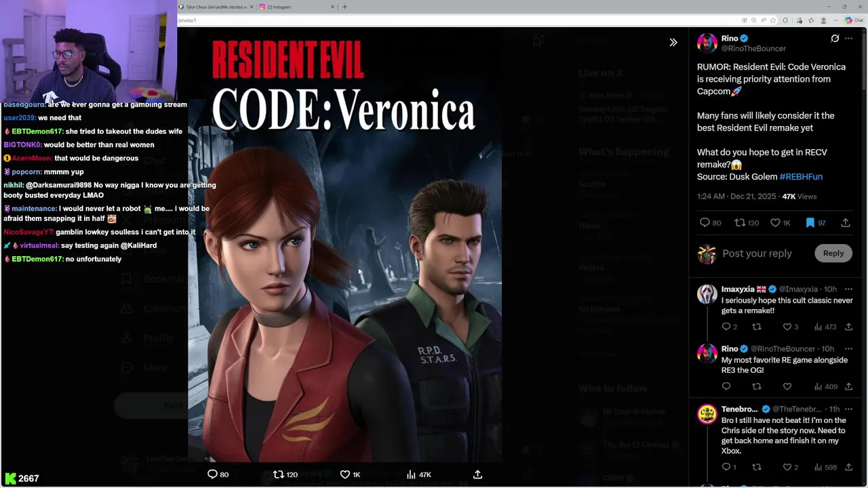
Task: Open more options on Imaxyxia's reply
Action: [848, 289]
